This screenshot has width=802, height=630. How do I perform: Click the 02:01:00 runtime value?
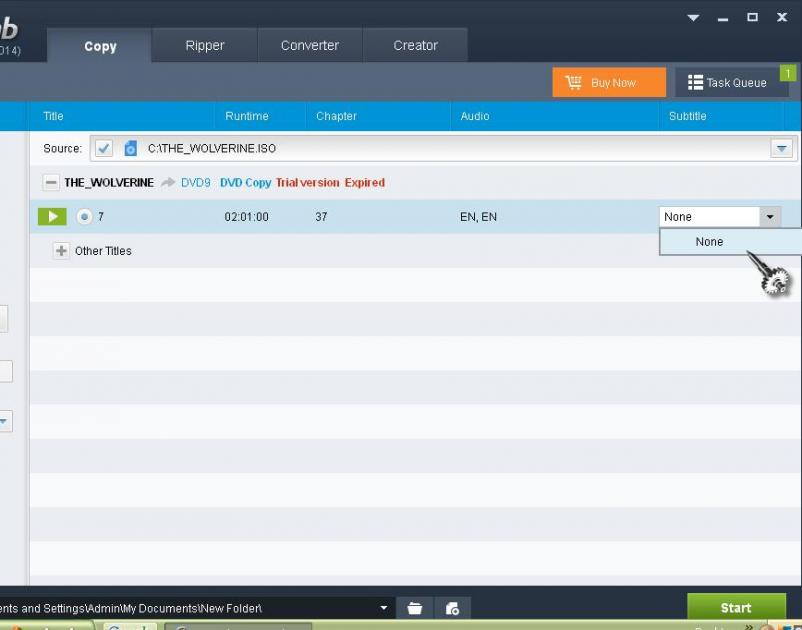pyautogui.click(x=247, y=217)
